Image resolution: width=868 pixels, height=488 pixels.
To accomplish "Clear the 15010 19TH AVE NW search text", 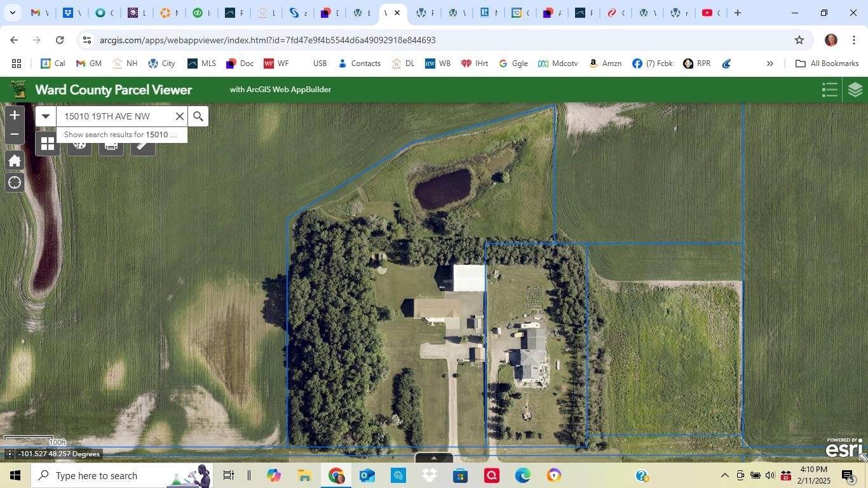I will click(180, 116).
